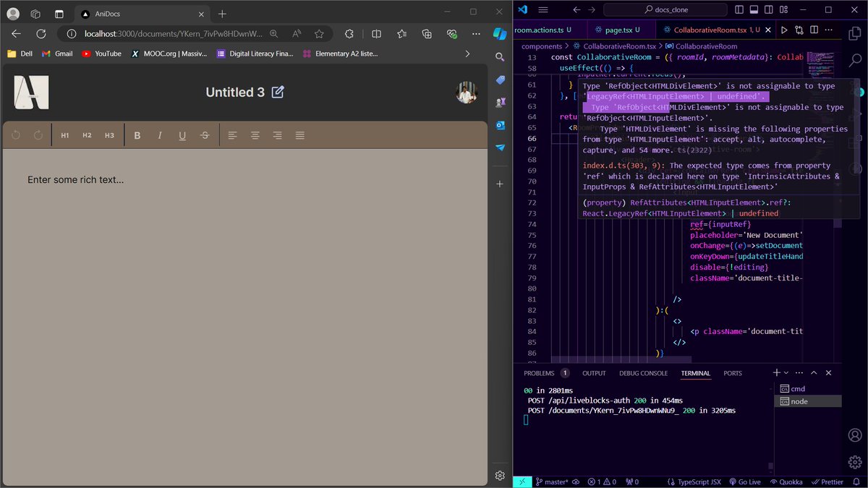Toggle secondary side bar layout icon
This screenshot has height=488, width=868.
(x=768, y=9)
